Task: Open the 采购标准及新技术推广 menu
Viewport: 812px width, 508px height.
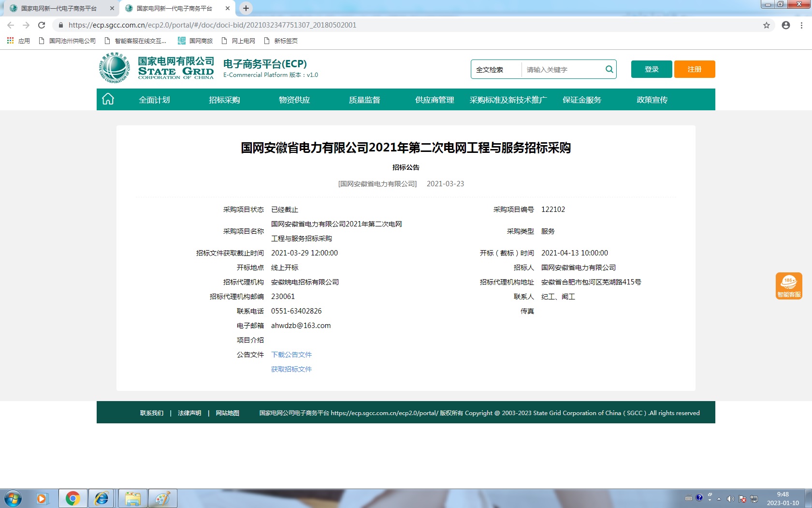Action: pyautogui.click(x=508, y=100)
